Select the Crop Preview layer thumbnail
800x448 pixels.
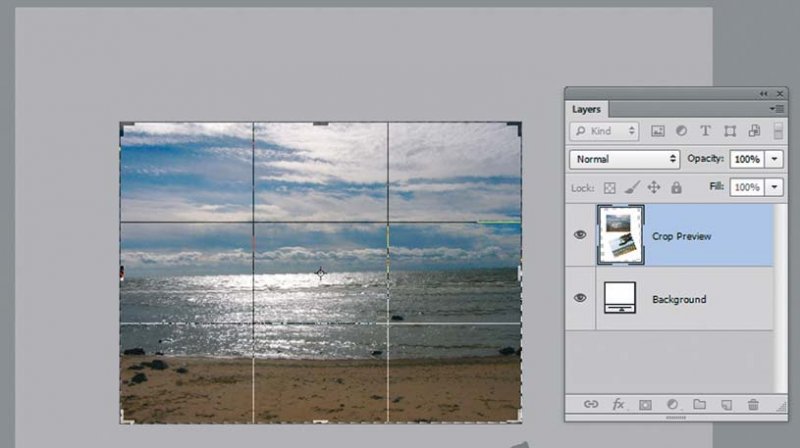(620, 235)
